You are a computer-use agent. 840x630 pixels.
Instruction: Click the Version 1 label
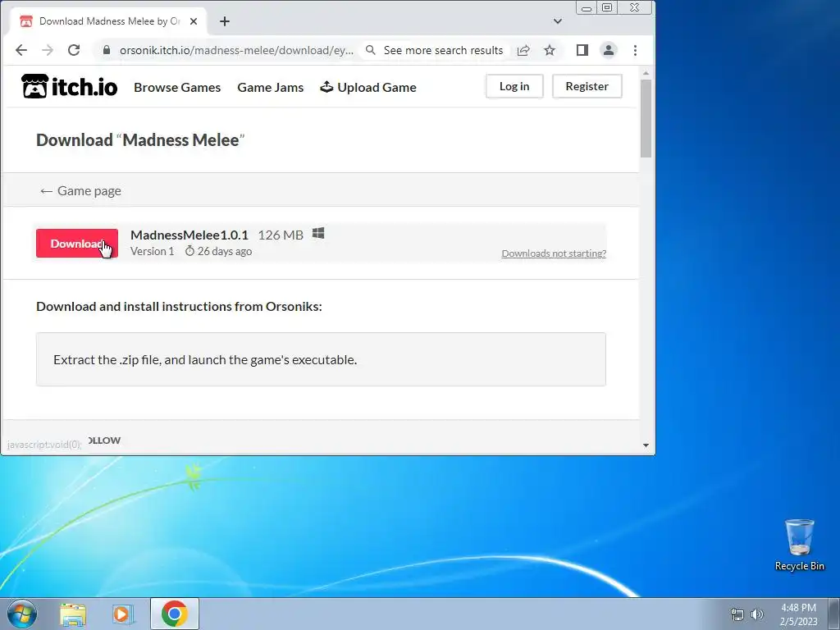tap(152, 251)
